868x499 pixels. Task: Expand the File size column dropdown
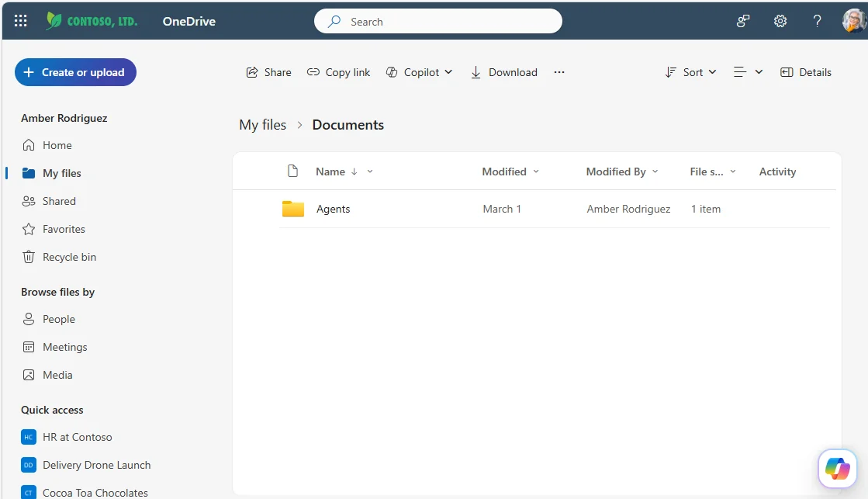(732, 172)
